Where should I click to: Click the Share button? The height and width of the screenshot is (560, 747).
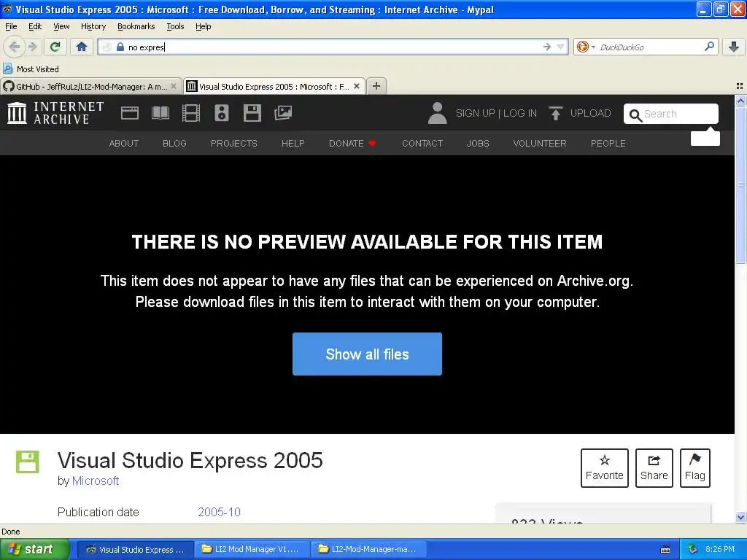654,467
